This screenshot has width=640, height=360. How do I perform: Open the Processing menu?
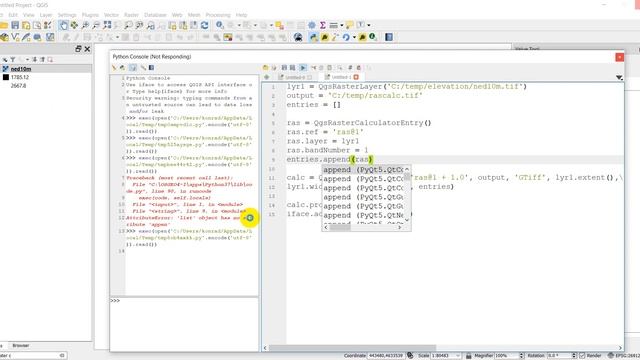click(x=218, y=15)
